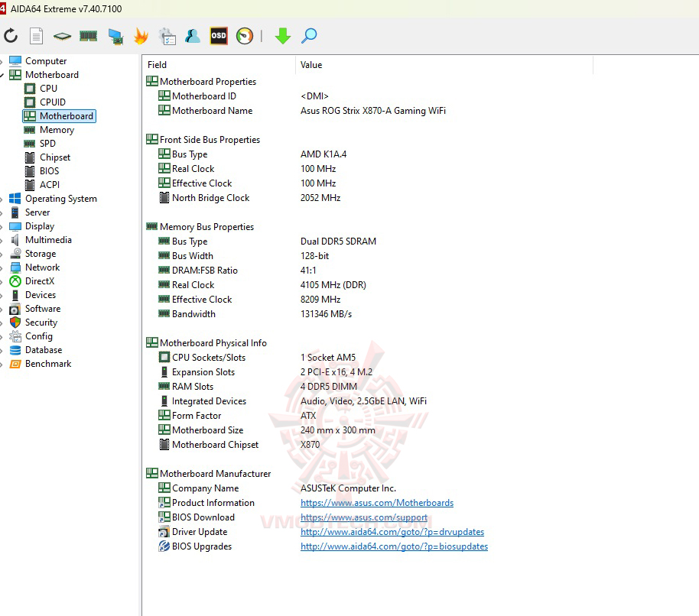Click the Refresh toolbar icon
The height and width of the screenshot is (616, 699).
point(11,36)
